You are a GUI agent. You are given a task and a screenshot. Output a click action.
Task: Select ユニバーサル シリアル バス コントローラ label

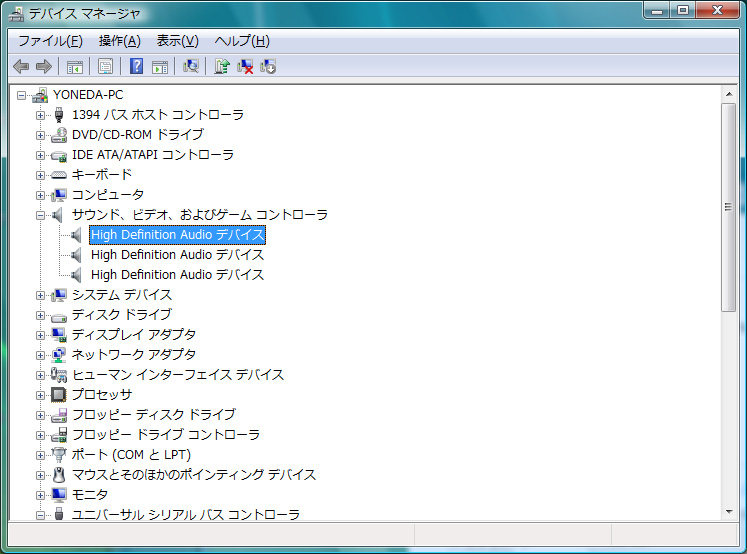(186, 514)
